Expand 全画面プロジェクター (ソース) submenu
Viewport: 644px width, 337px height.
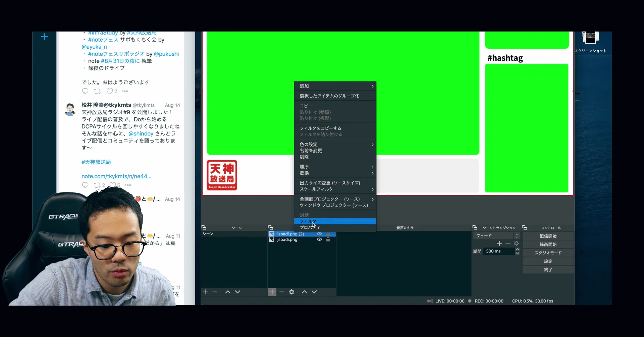335,199
